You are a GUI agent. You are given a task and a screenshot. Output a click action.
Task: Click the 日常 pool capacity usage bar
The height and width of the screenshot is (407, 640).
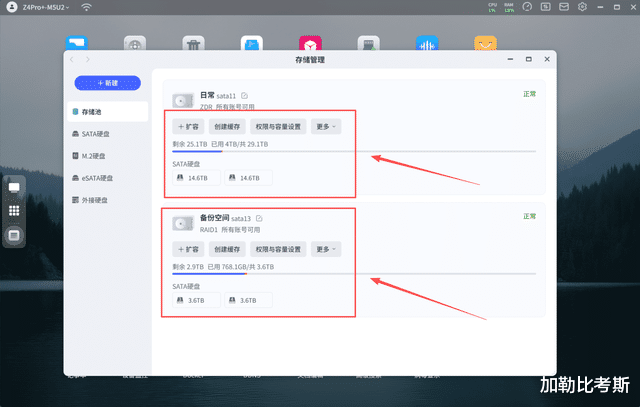tap(354, 151)
